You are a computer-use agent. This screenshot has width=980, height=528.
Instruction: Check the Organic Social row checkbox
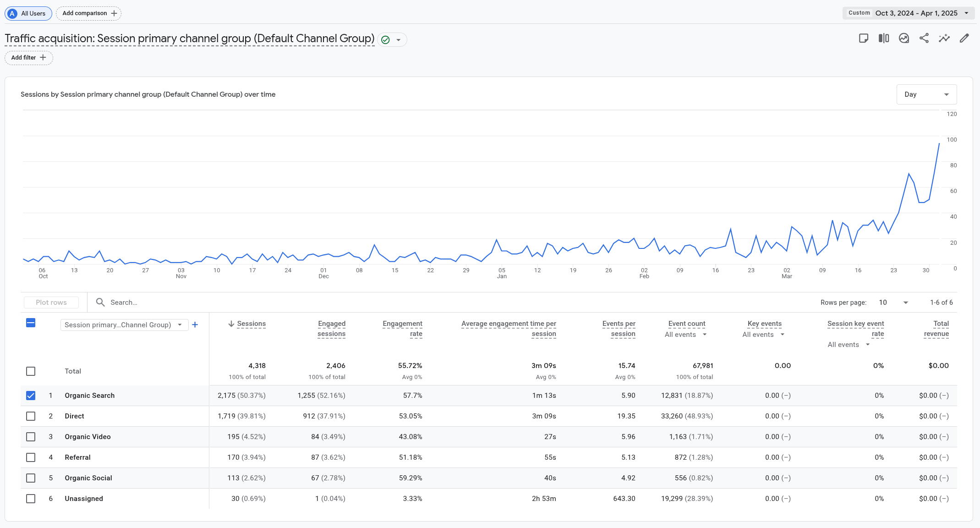pos(31,478)
